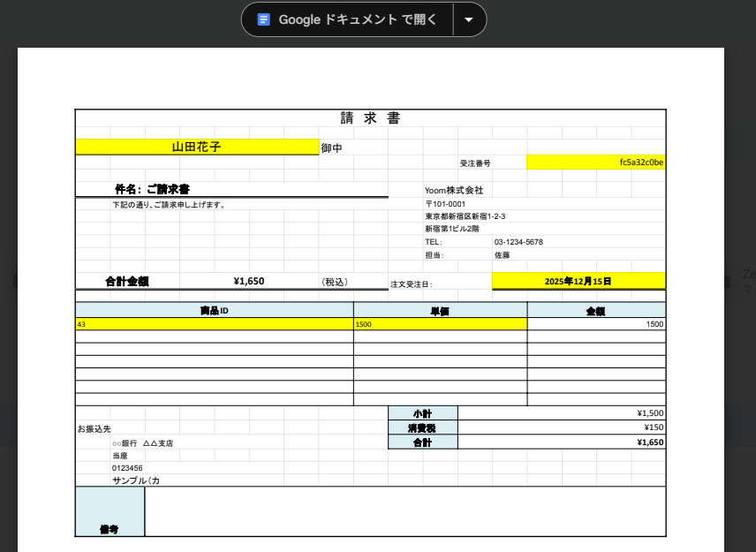The height and width of the screenshot is (552, 756).
Task: Click the 小計 label cell
Action: pyautogui.click(x=422, y=413)
